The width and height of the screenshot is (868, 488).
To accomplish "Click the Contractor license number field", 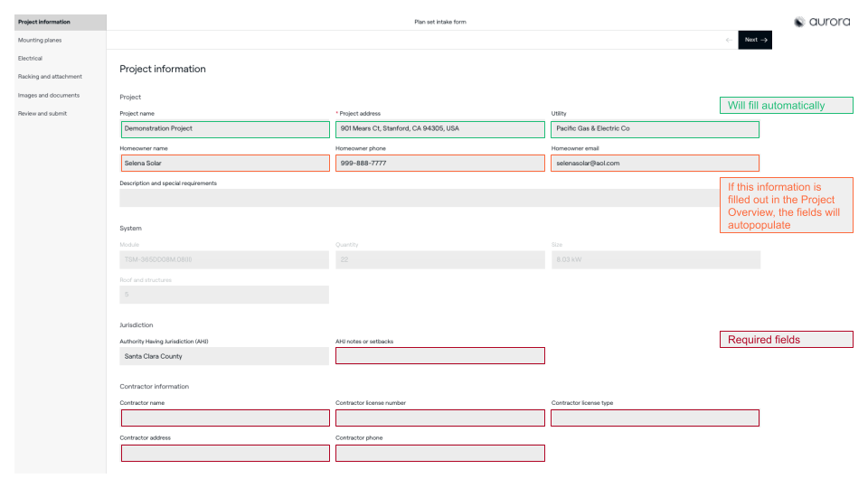I will [439, 418].
